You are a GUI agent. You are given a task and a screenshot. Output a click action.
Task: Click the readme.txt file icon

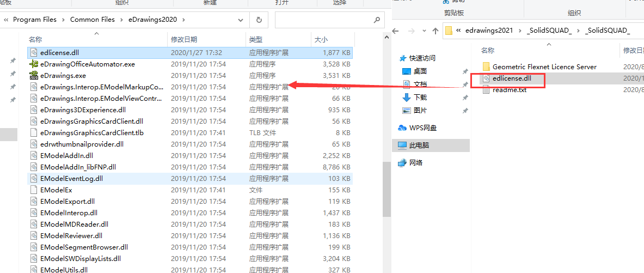point(487,90)
